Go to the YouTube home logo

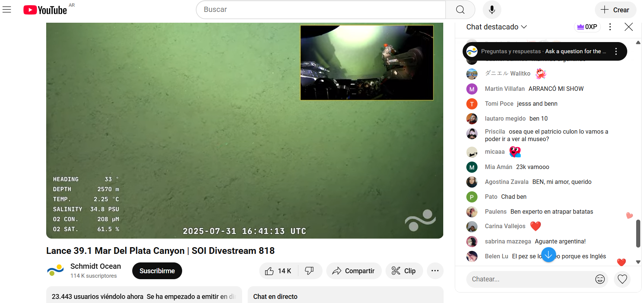click(x=45, y=10)
